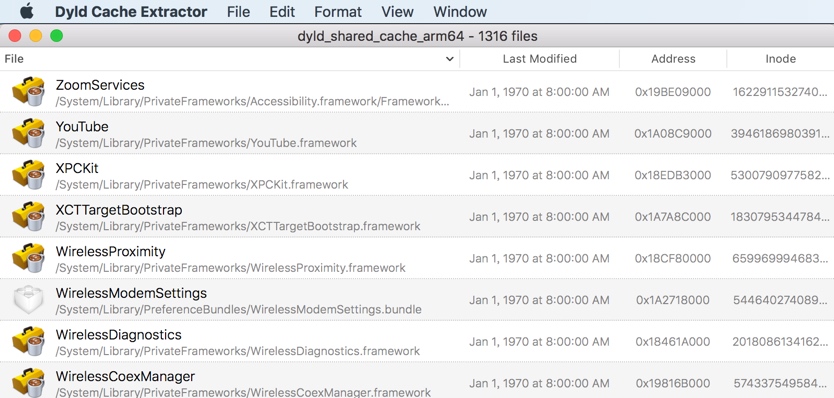Click the WirelessProximity framework toolbox icon
The height and width of the screenshot is (398, 834).
point(29,258)
